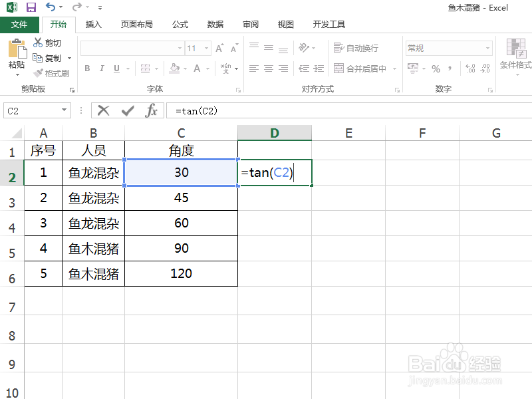
Task: Click the Top Align icon
Action: coord(254,47)
